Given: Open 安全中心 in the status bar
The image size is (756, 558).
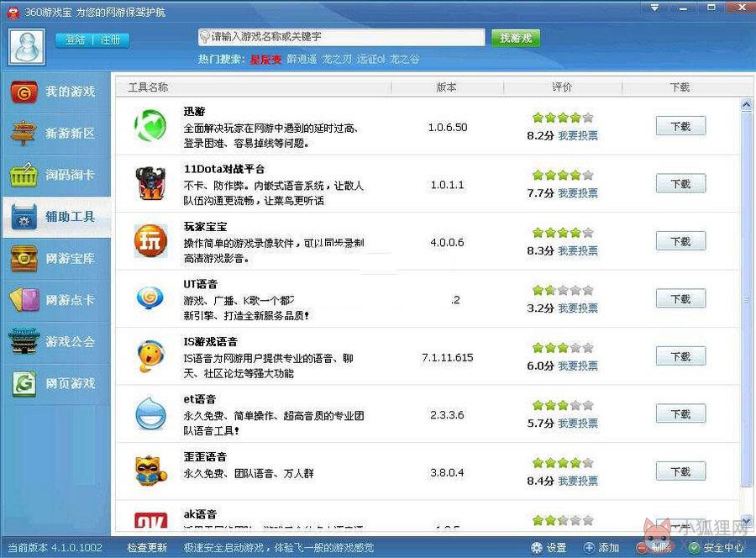Looking at the screenshot, I should click(x=717, y=548).
